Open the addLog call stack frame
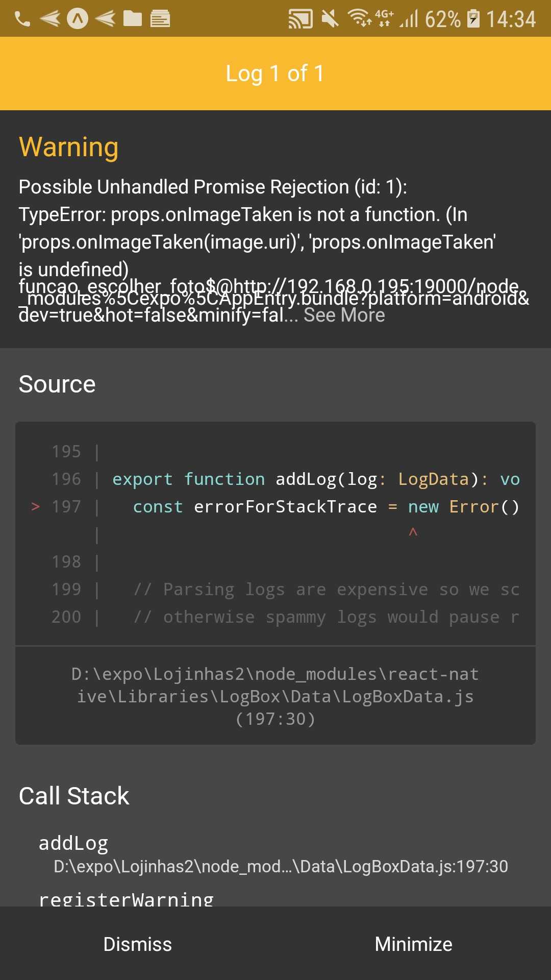 click(275, 854)
